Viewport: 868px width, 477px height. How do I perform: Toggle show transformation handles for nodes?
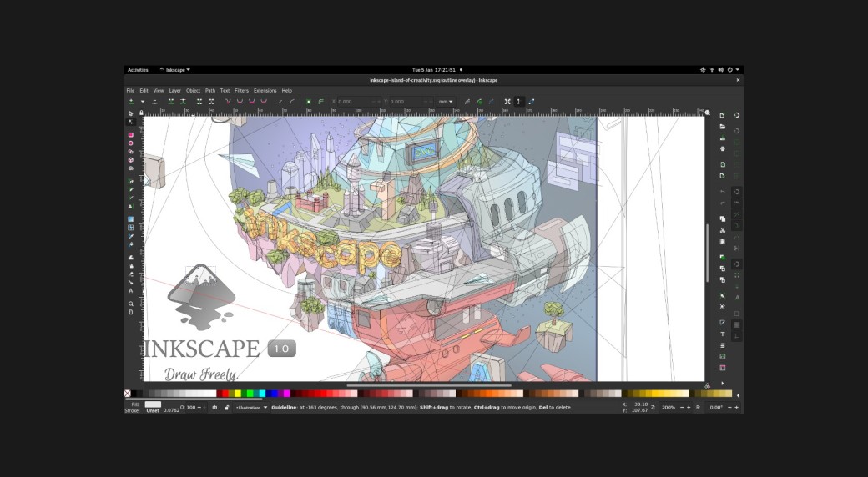point(507,102)
